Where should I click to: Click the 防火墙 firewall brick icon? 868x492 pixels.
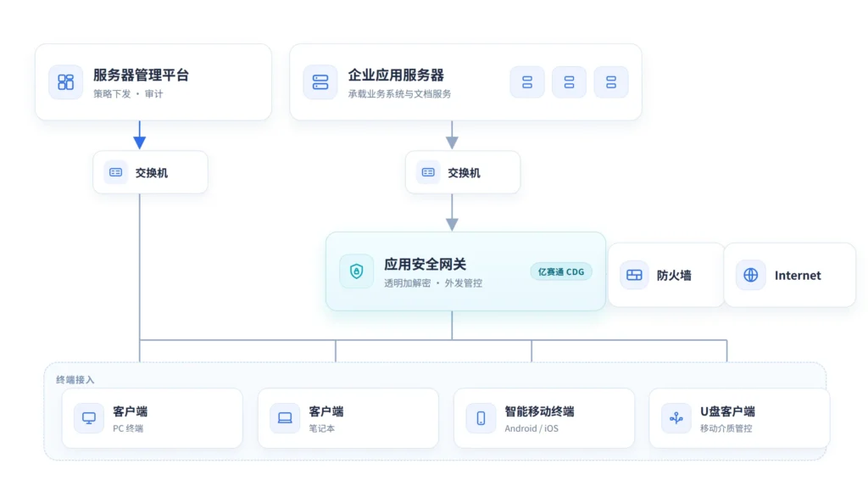coord(634,275)
